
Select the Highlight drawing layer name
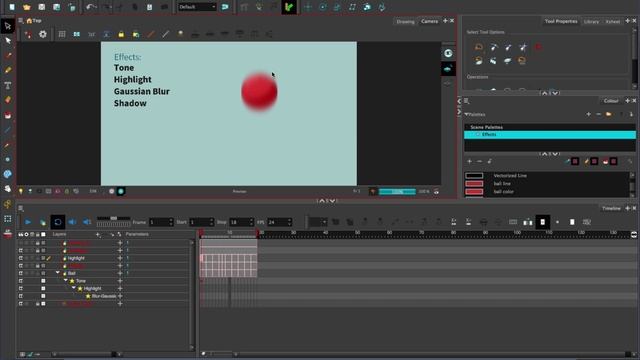(76, 258)
